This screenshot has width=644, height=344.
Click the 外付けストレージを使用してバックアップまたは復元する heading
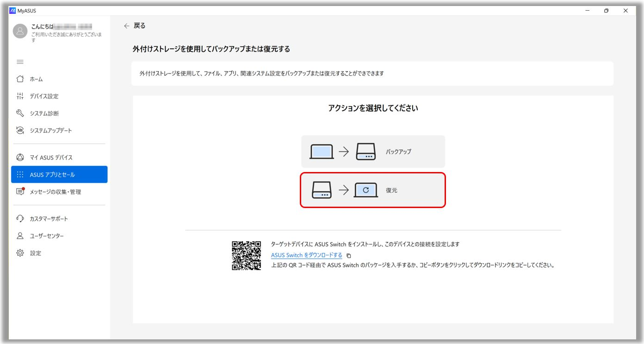pos(211,49)
